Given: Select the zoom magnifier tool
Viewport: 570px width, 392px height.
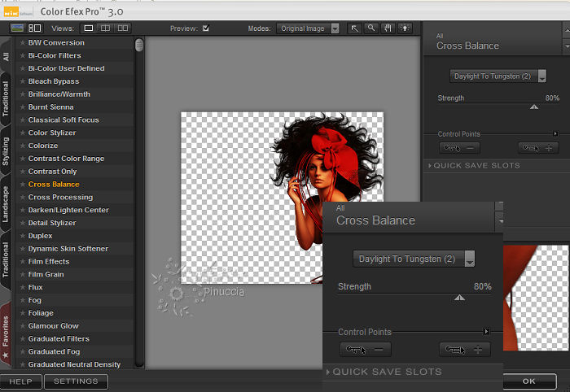Looking at the screenshot, I should (371, 28).
